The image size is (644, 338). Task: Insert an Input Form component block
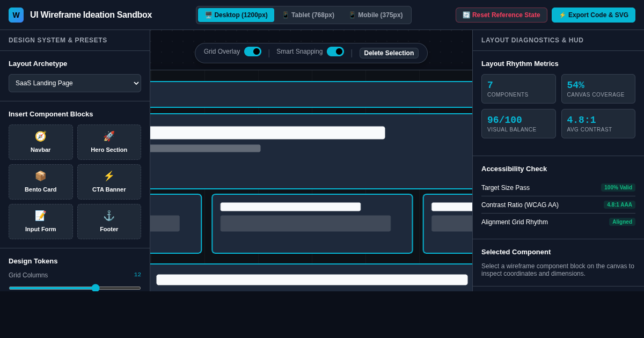pos(41,222)
